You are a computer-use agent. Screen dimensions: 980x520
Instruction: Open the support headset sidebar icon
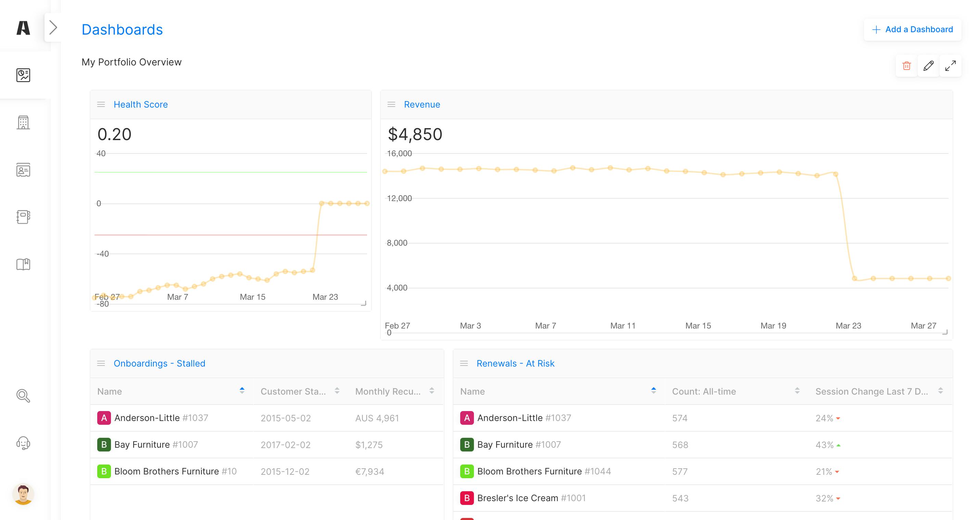coord(23,443)
